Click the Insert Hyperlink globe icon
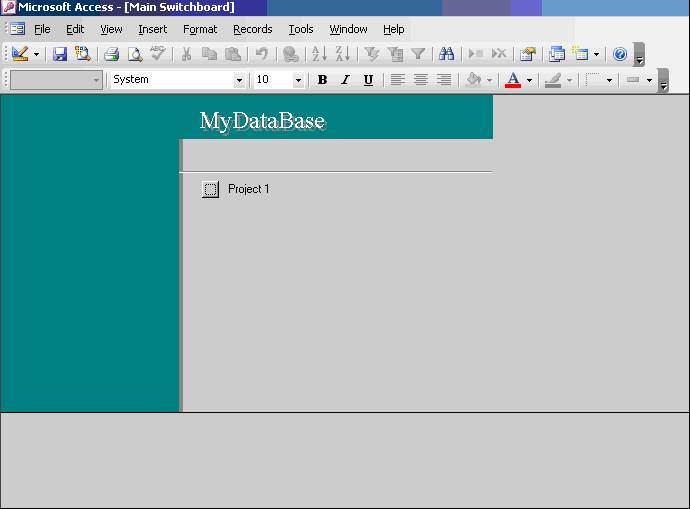This screenshot has width=690, height=509. 291,54
